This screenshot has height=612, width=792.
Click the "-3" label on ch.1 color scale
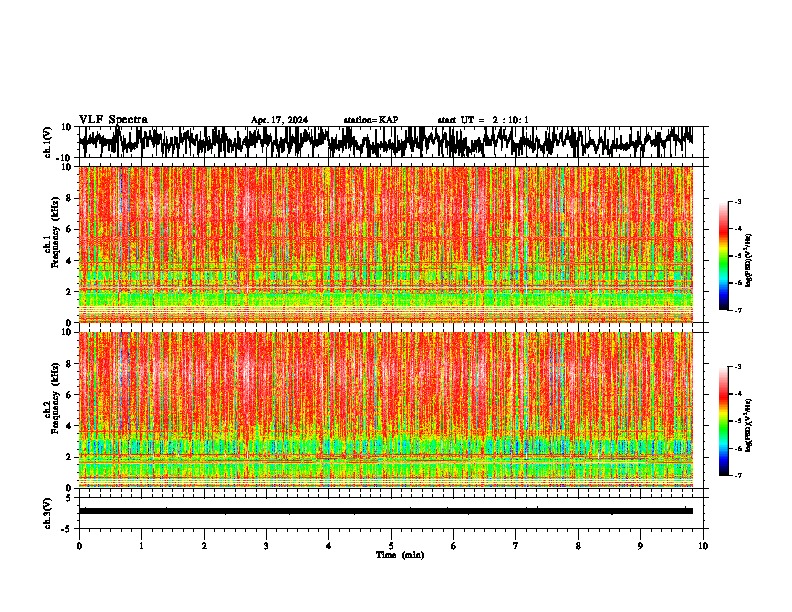(738, 201)
